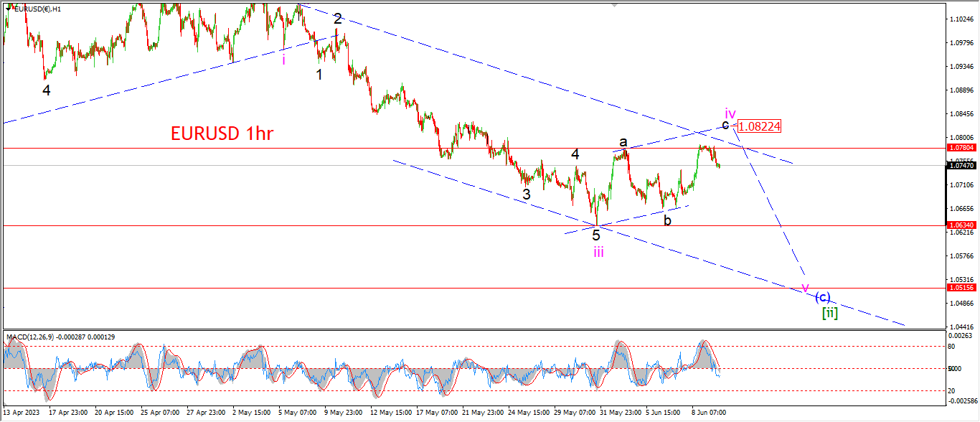Click the wave label a
The image size is (980, 422).
tap(624, 142)
